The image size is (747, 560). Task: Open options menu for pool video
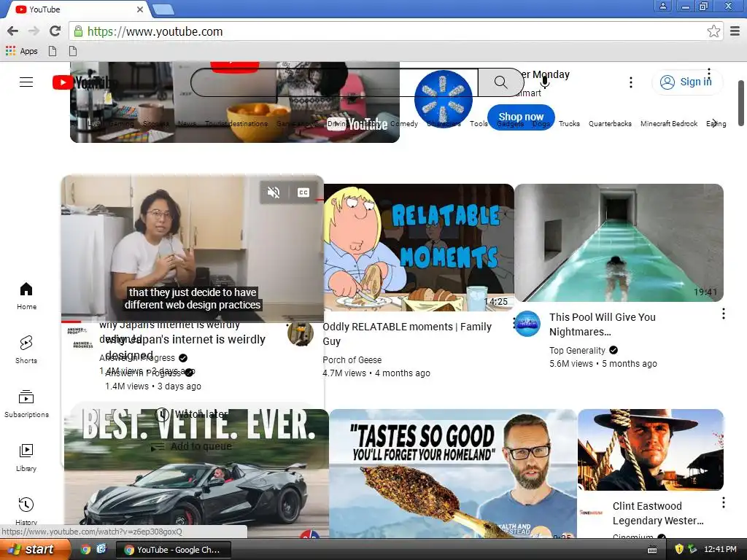tap(723, 314)
